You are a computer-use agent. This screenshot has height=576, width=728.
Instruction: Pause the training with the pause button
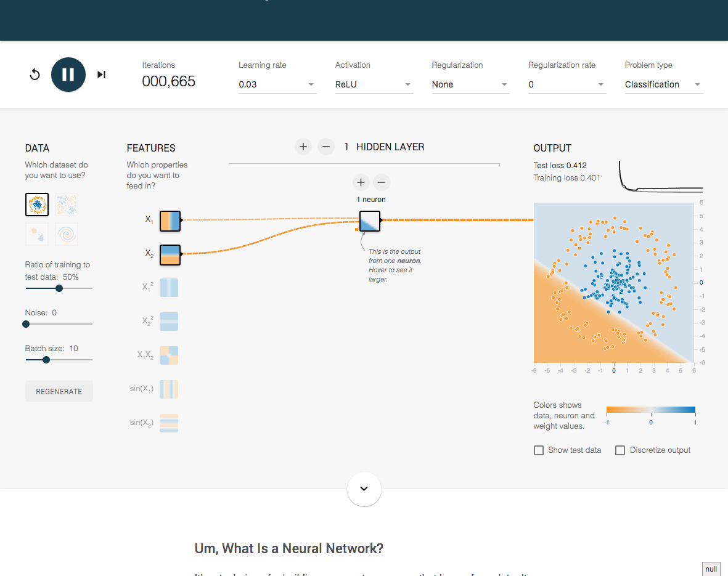click(68, 75)
